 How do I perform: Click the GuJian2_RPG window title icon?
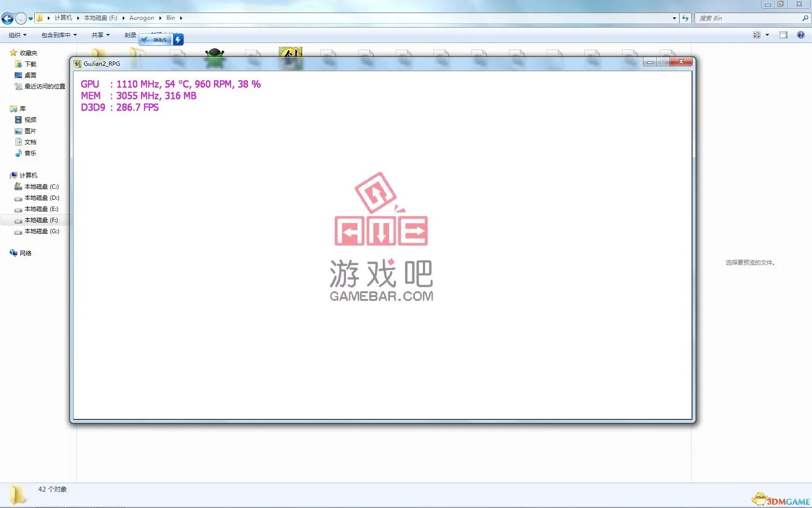(77, 63)
